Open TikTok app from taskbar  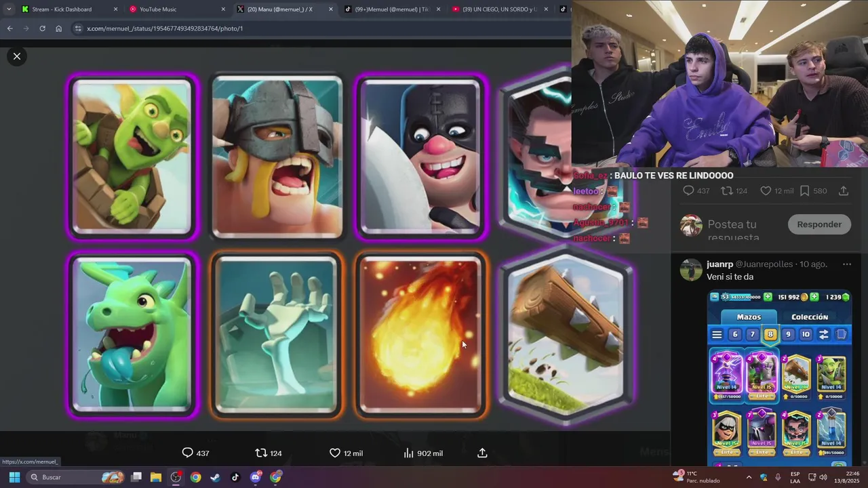pos(235,477)
